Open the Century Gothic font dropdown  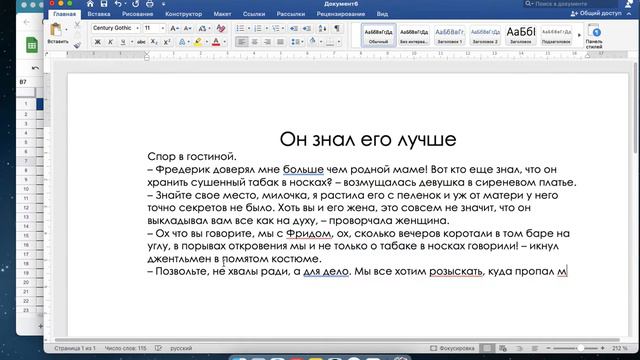137,28
